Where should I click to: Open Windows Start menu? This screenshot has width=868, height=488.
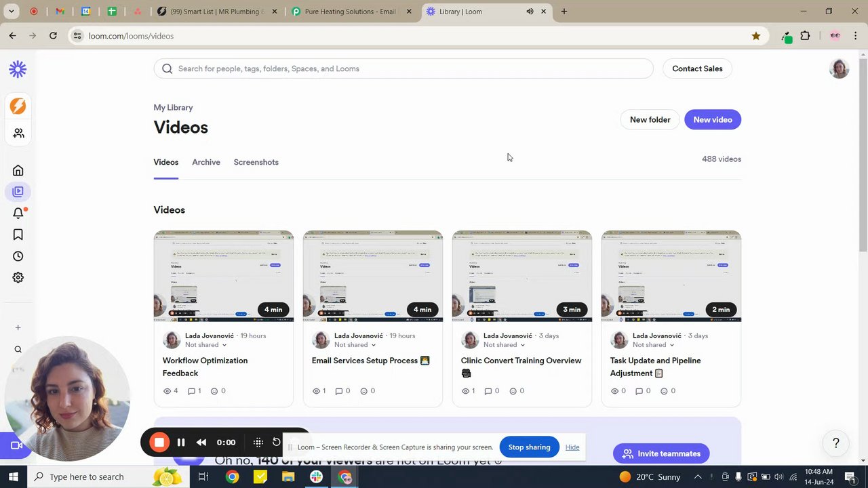pos(13,476)
